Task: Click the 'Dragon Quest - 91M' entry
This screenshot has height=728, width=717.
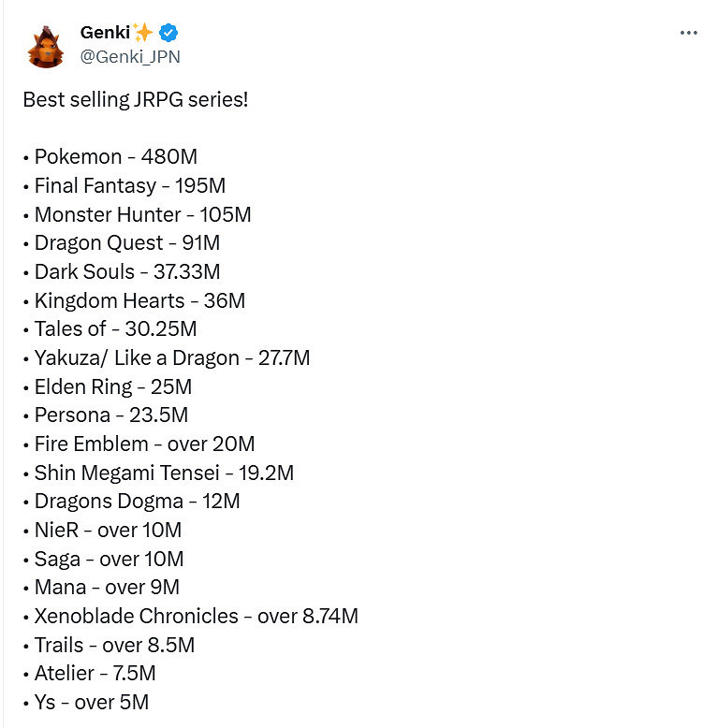Action: [126, 243]
